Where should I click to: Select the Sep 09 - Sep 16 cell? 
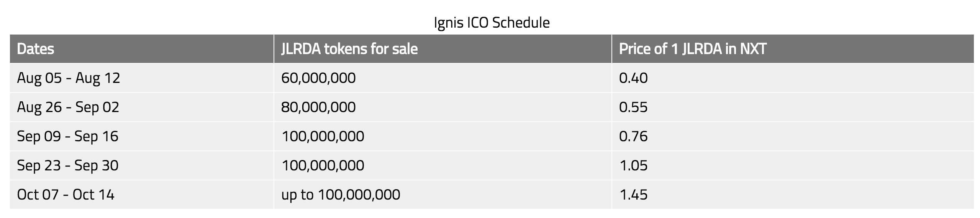point(68,136)
